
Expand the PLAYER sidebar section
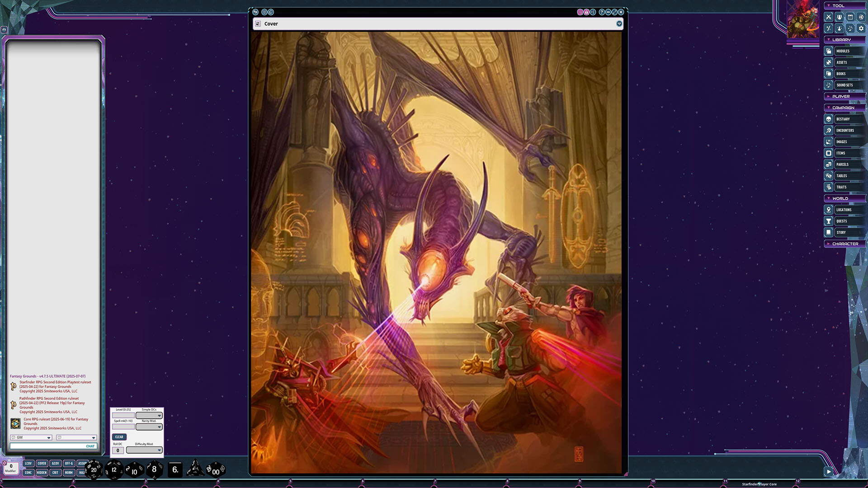[844, 96]
